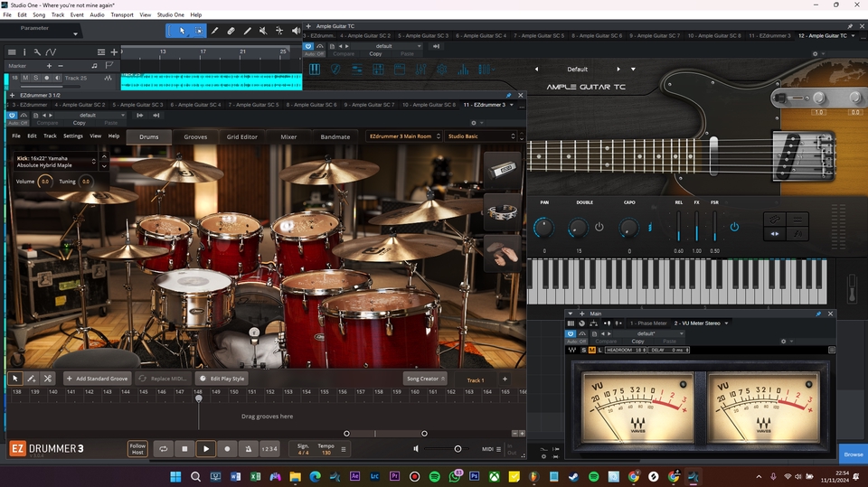Play the EZdrummer transport
This screenshot has width=868, height=487.
206,449
